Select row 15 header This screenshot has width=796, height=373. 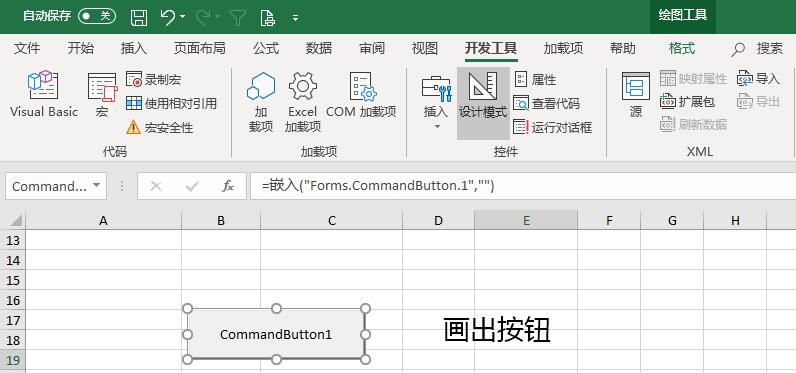13,280
